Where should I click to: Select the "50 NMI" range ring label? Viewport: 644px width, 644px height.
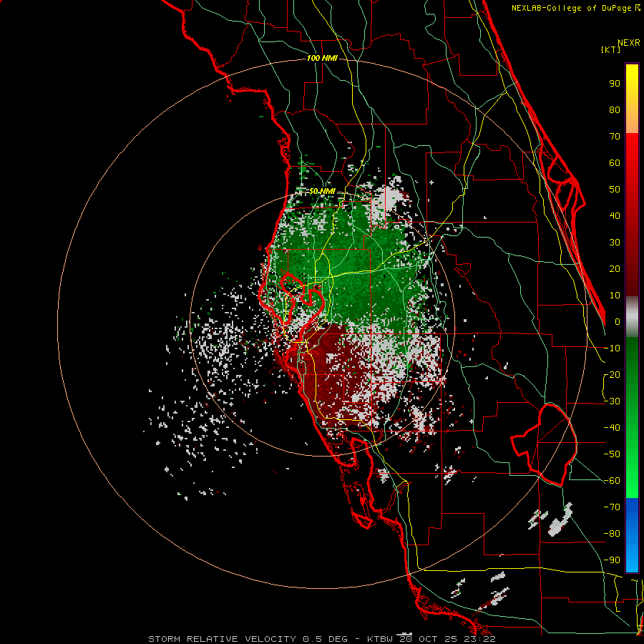click(322, 191)
